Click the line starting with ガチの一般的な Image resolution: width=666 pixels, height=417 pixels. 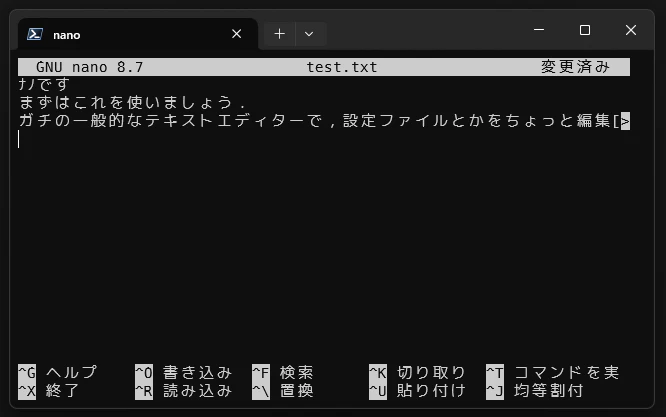point(319,121)
